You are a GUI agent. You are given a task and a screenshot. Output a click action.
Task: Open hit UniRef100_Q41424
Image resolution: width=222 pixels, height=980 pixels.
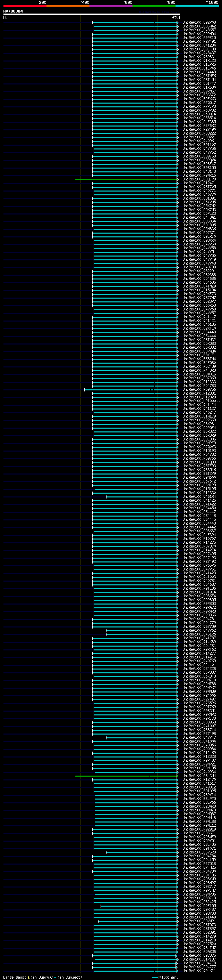[x=199, y=405]
